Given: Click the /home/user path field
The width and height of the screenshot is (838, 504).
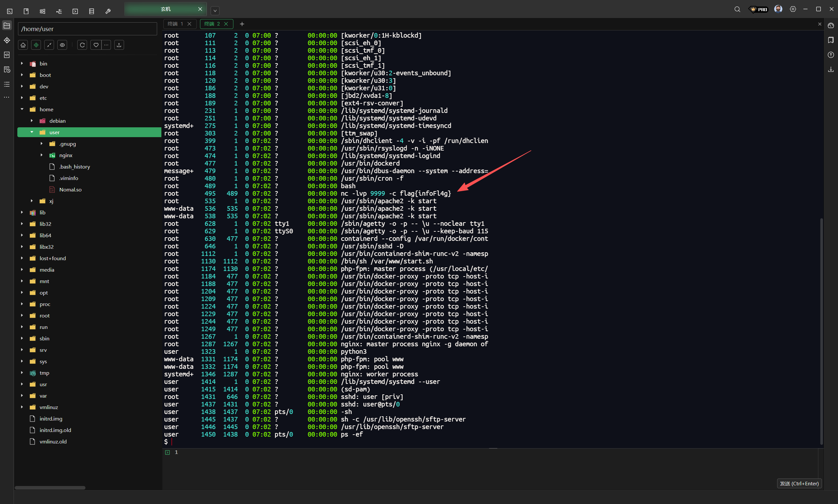Looking at the screenshot, I should pos(87,29).
